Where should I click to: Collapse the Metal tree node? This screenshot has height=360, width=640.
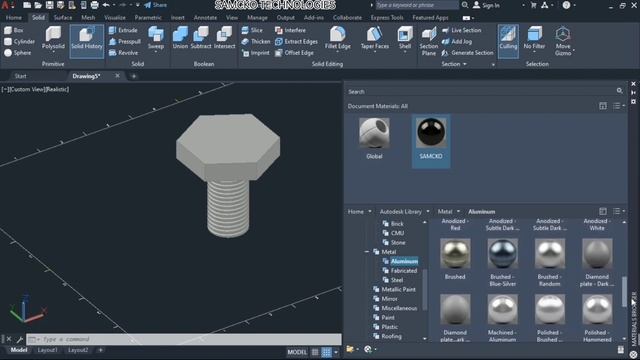point(367,252)
